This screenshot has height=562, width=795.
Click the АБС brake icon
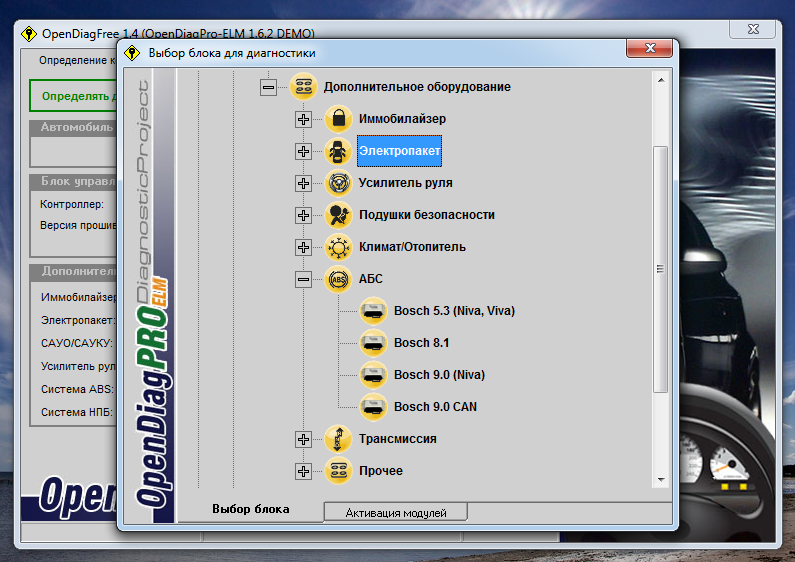pos(338,279)
